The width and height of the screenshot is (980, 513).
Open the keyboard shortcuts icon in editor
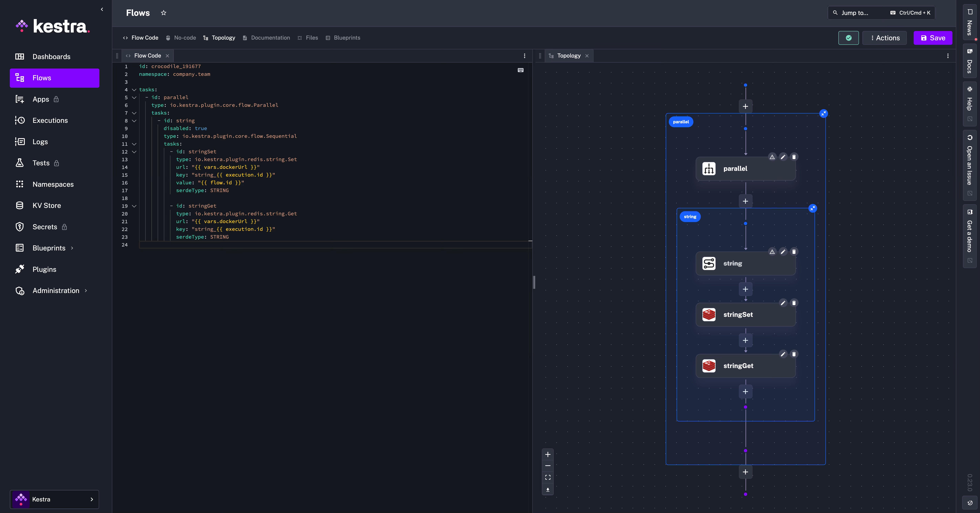tap(520, 70)
